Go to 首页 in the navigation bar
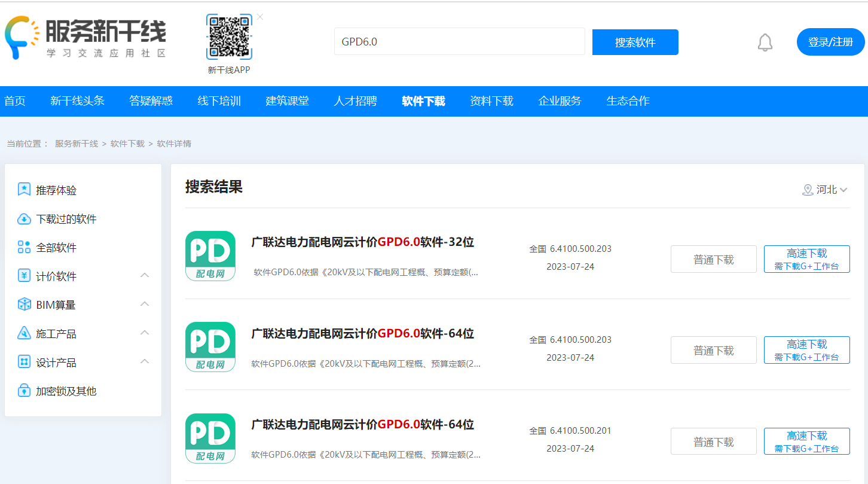The image size is (868, 484). 15,101
